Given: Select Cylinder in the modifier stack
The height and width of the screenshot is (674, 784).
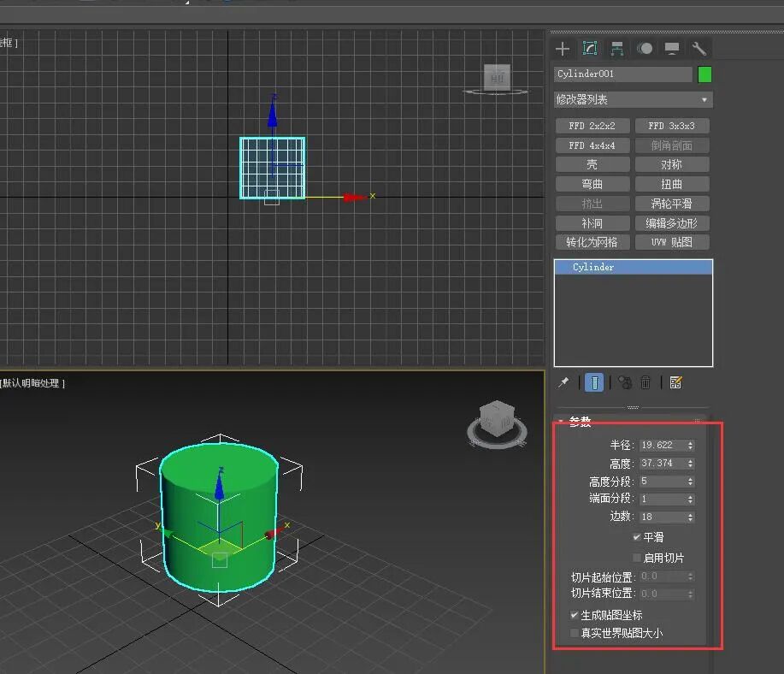Looking at the screenshot, I should tap(633, 267).
